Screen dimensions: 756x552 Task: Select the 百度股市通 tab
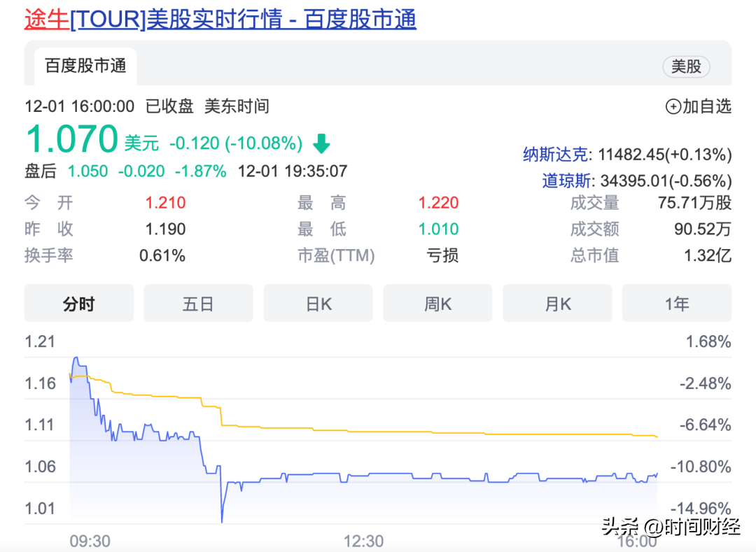pyautogui.click(x=86, y=66)
